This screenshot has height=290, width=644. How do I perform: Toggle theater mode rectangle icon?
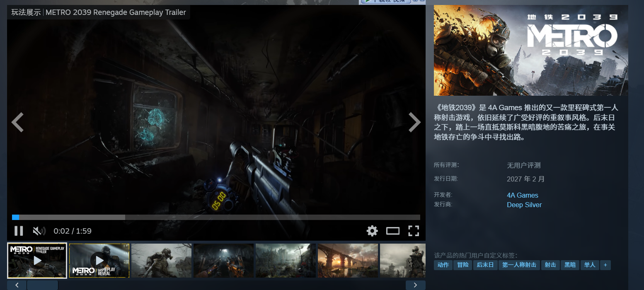tap(393, 231)
